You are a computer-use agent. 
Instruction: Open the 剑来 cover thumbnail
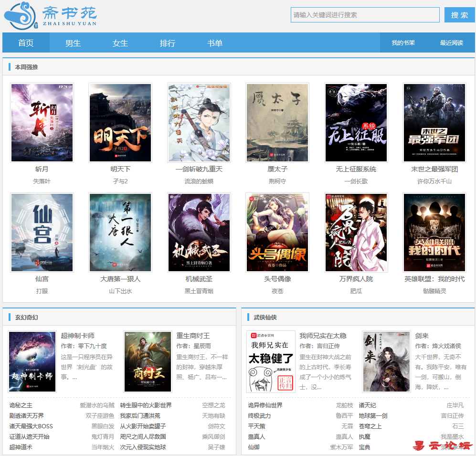[x=386, y=361]
